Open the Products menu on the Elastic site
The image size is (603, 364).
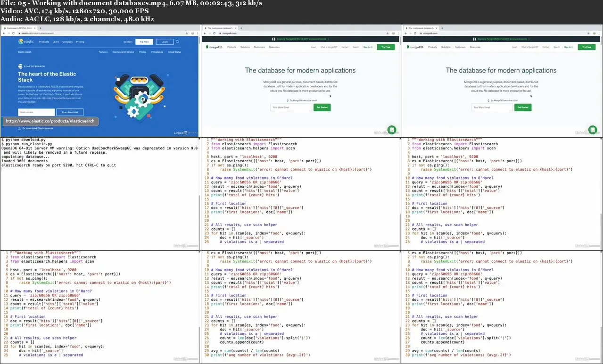[44, 42]
